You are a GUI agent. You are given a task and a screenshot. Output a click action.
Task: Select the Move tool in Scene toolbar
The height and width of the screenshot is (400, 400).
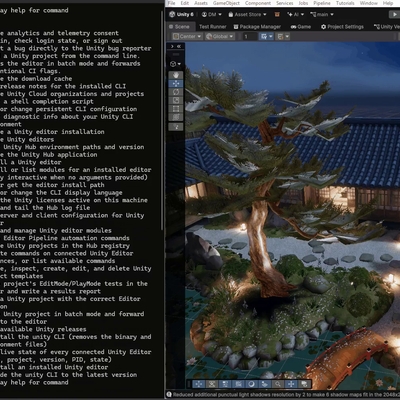coord(176,83)
